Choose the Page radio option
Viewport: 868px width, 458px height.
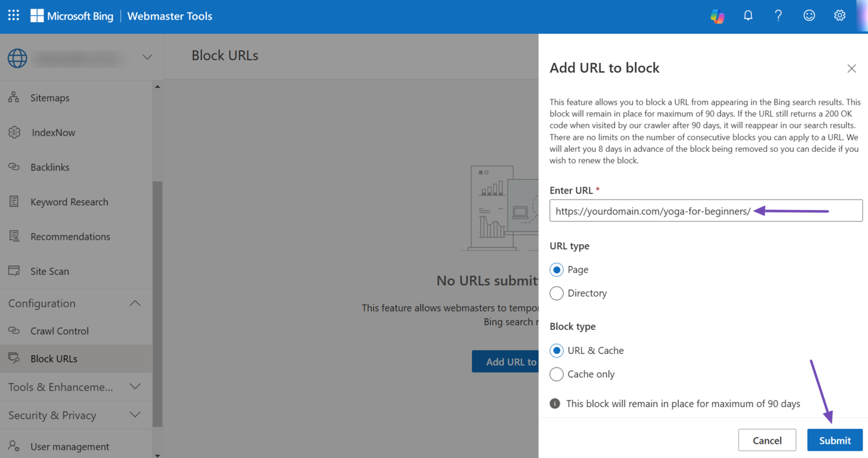pyautogui.click(x=557, y=270)
